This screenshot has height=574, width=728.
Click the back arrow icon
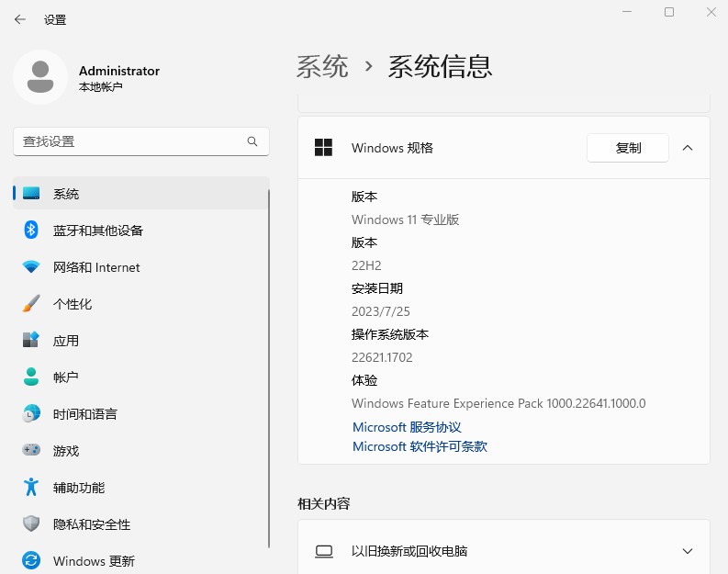19,19
